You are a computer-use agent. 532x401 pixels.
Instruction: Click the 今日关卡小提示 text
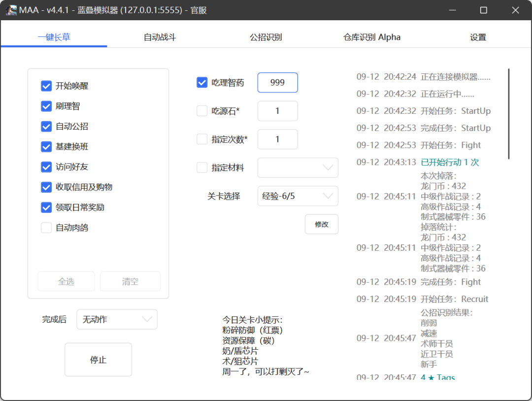(252, 320)
